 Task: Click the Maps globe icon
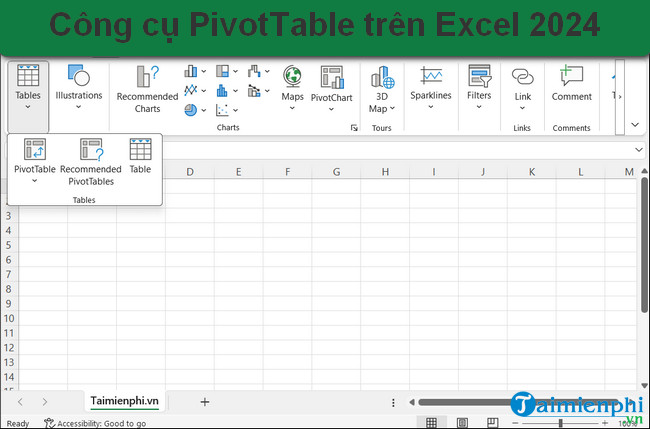pos(292,77)
